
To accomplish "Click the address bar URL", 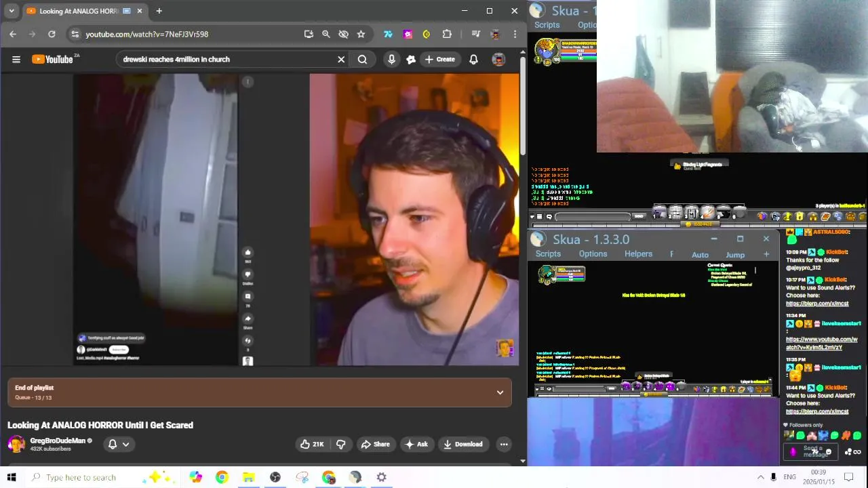I will (146, 34).
